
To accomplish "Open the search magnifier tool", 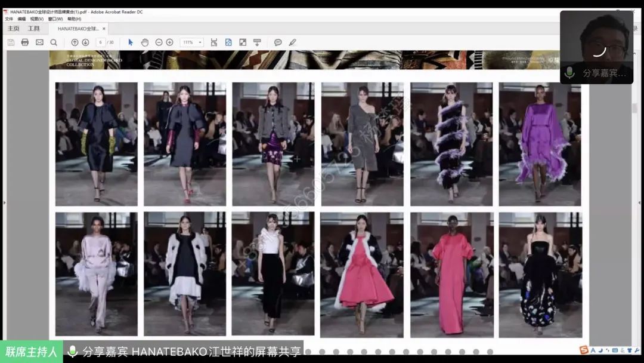I will click(54, 42).
